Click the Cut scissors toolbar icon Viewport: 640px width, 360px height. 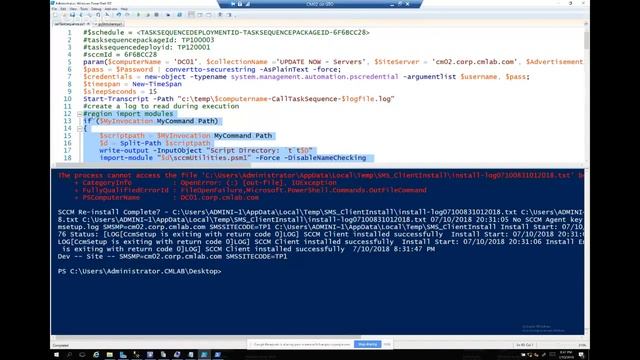coord(81,15)
